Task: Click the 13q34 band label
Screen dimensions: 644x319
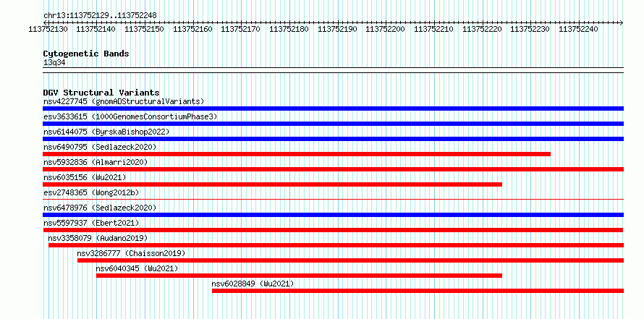Action: [54, 63]
